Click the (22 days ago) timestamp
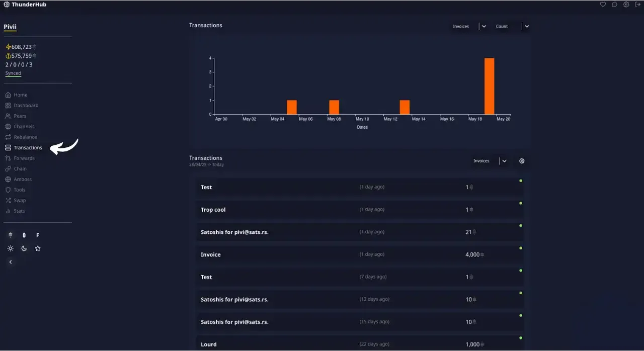 tap(374, 344)
